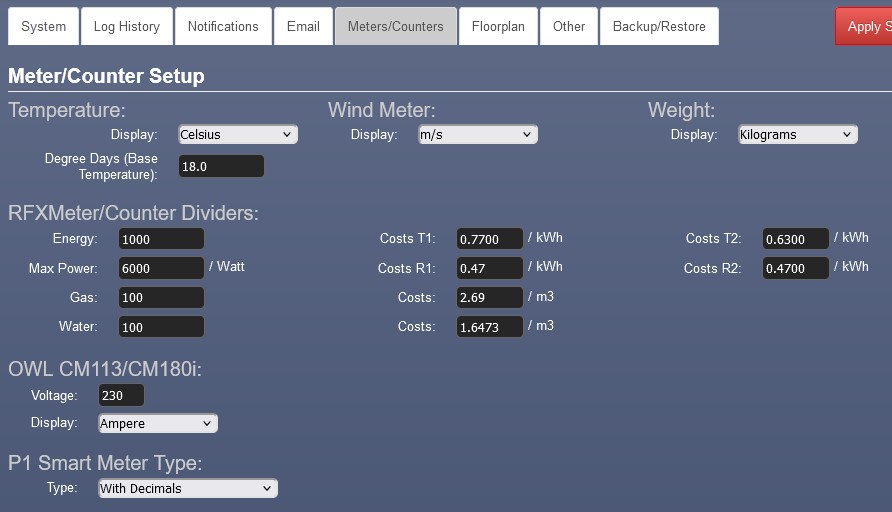Open the Notifications tab
892x512 pixels.
tap(223, 26)
